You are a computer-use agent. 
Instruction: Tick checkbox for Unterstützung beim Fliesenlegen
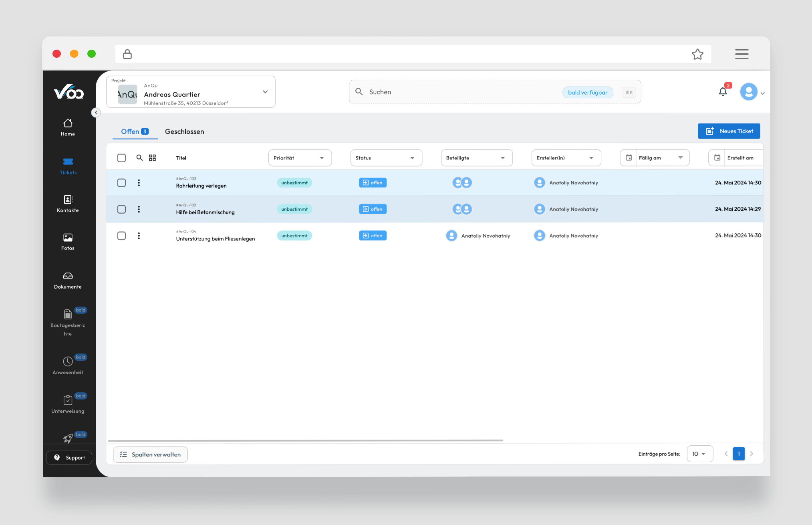click(121, 236)
